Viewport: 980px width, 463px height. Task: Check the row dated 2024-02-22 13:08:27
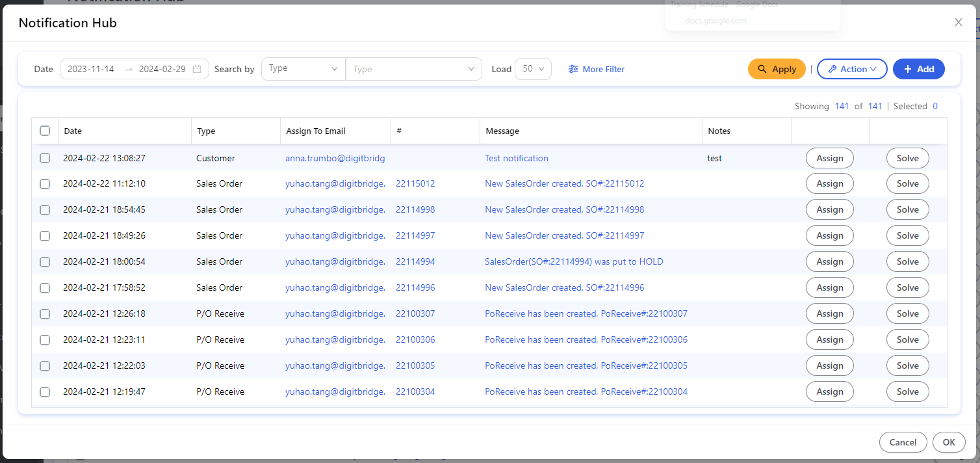(45, 158)
